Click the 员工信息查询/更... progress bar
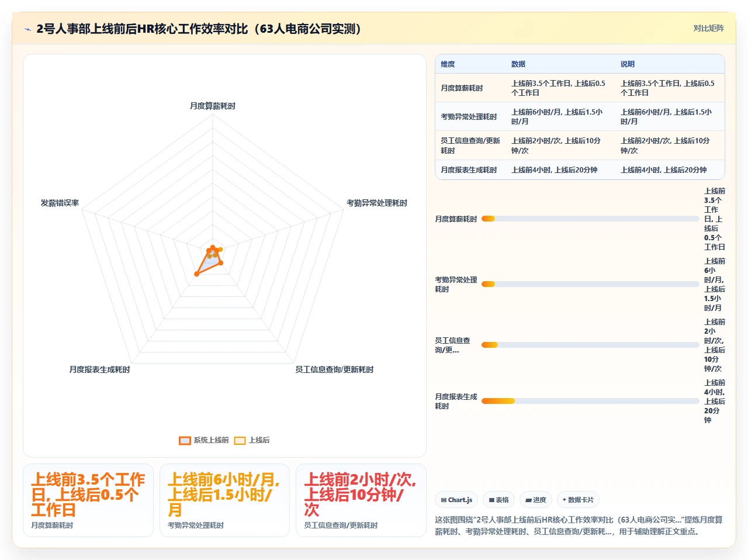 [590, 345]
